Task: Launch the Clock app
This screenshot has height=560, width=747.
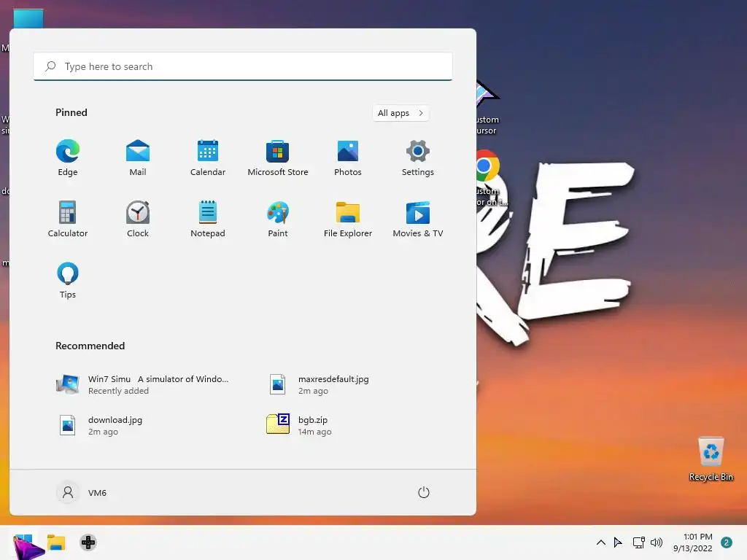Action: click(138, 219)
